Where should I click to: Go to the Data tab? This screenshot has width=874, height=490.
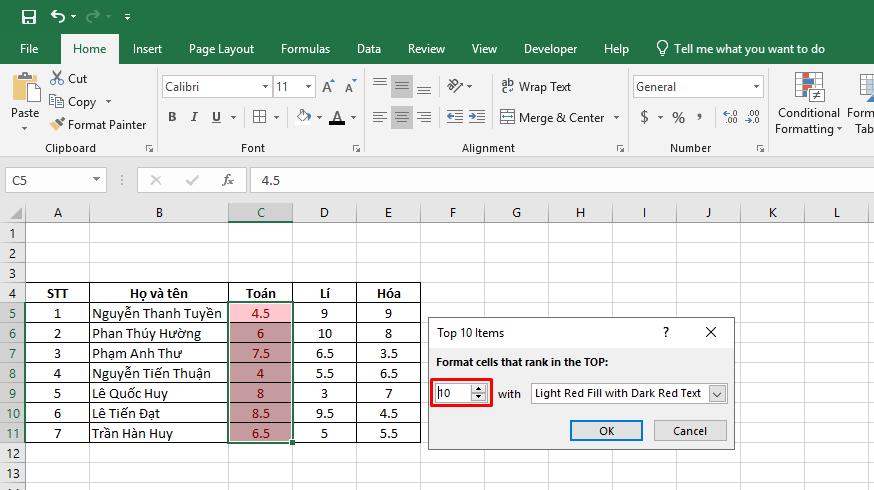369,49
